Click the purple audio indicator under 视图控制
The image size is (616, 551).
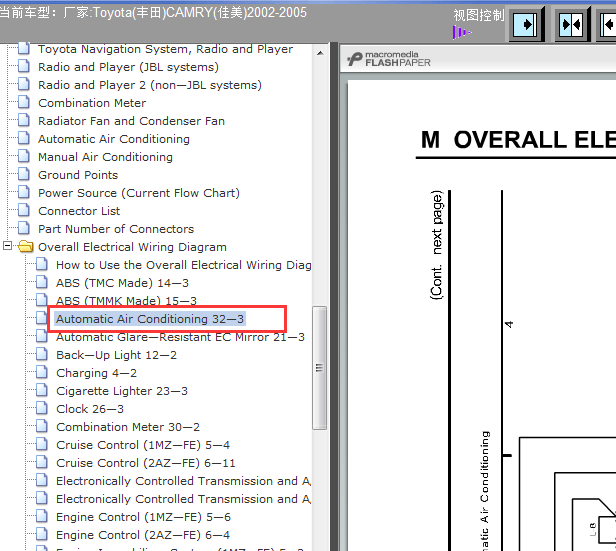click(x=462, y=32)
